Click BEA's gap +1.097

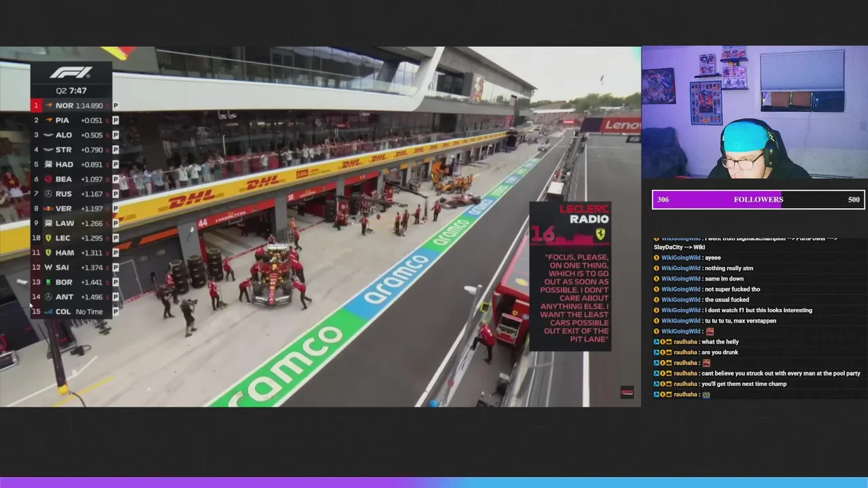(x=92, y=180)
